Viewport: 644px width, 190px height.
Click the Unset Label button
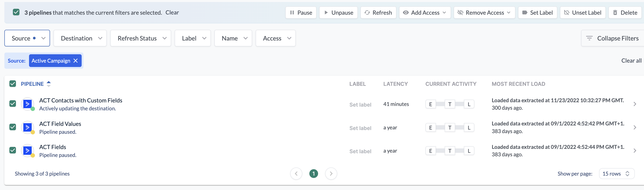click(x=582, y=12)
